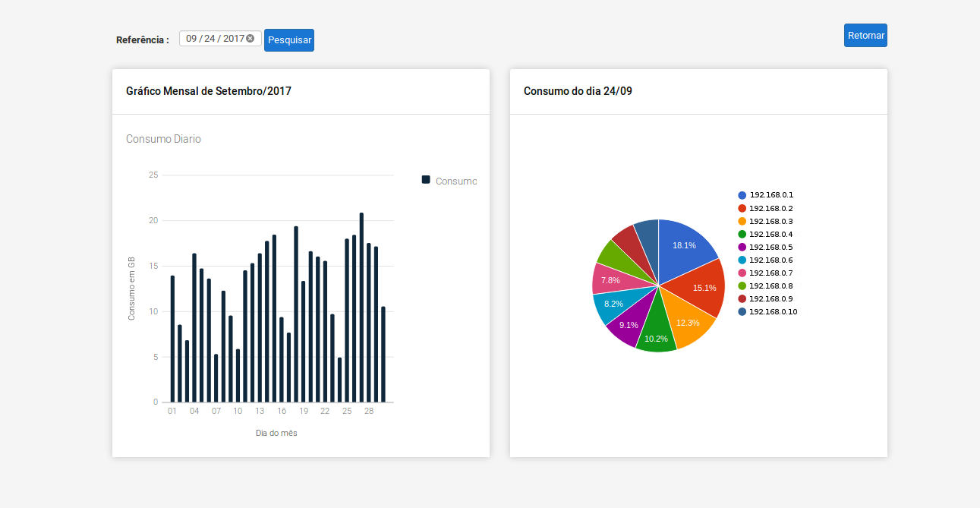Select the Consumo legend square in bar chart
This screenshot has width=980, height=508.
(x=426, y=180)
